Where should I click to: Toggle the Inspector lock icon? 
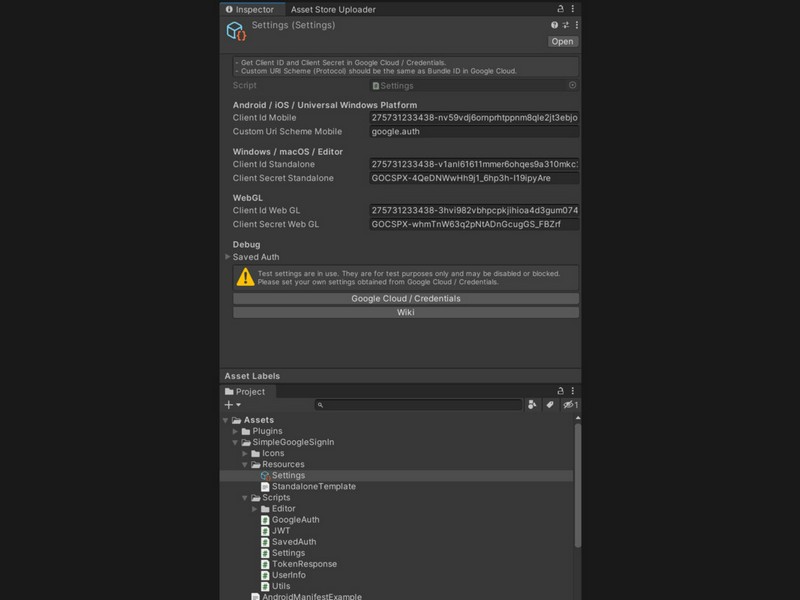coord(560,9)
